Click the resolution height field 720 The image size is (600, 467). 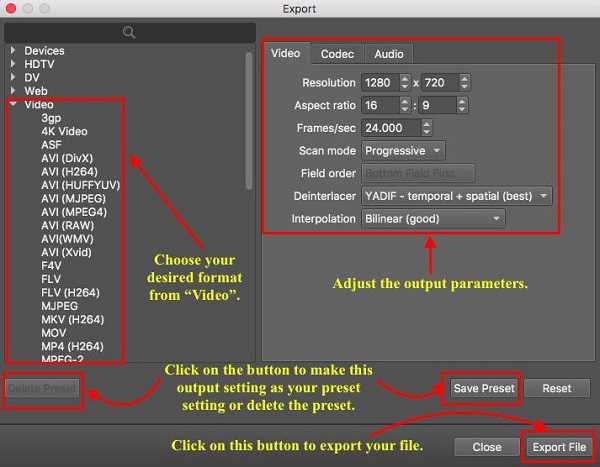pyautogui.click(x=440, y=82)
